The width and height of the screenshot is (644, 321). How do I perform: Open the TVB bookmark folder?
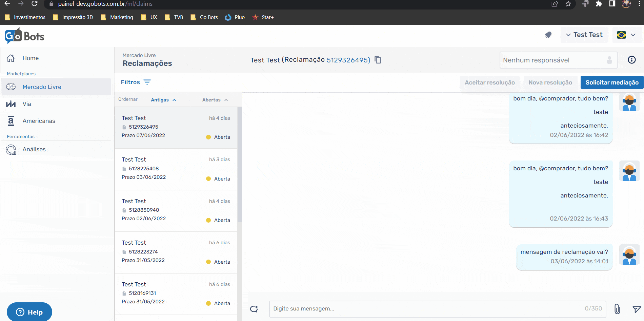point(174,17)
